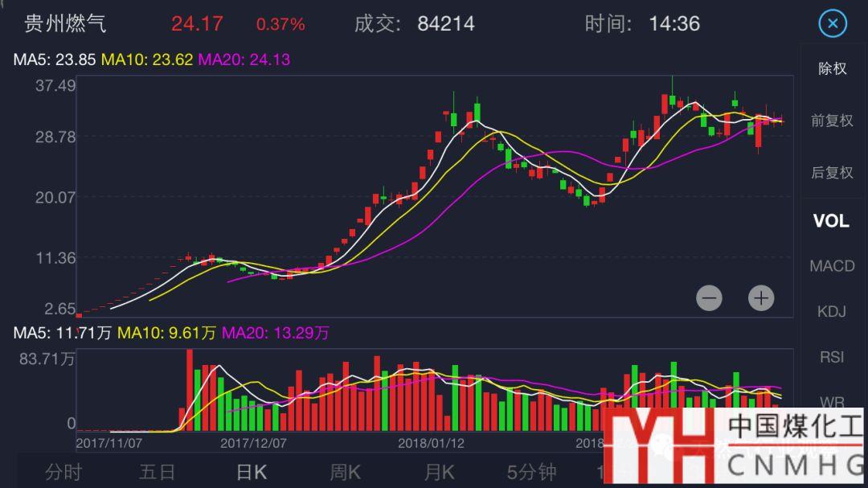
Task: Open the 分时 intraday chart tab
Action: click(x=63, y=472)
